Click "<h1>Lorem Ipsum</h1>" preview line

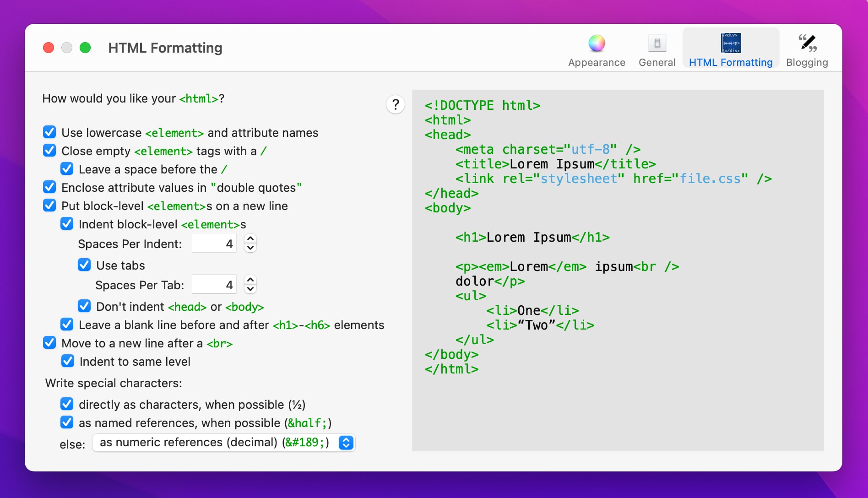pyautogui.click(x=532, y=237)
